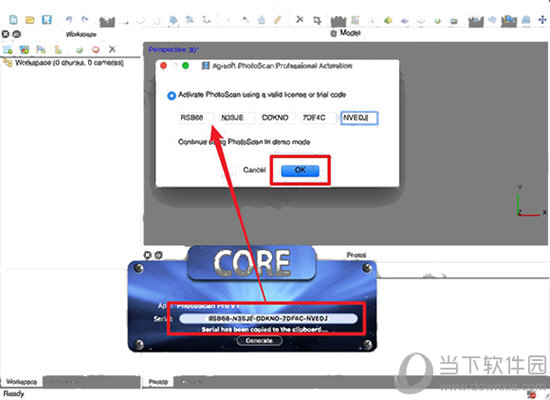Click 'Serial has been copied to the clipboard' text

point(264,329)
